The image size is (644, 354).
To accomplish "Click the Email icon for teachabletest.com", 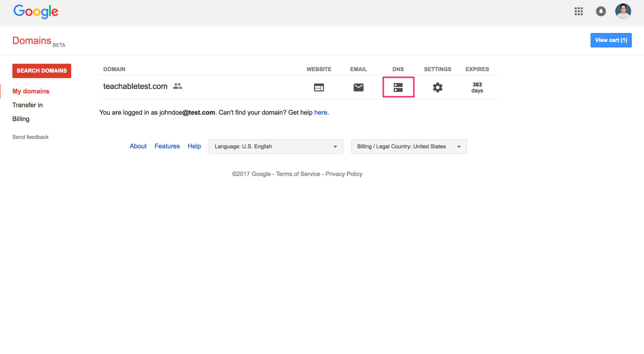I will (x=358, y=87).
